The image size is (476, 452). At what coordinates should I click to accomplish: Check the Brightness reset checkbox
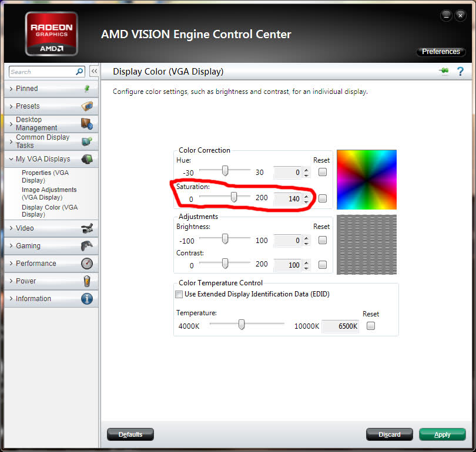pyautogui.click(x=323, y=241)
